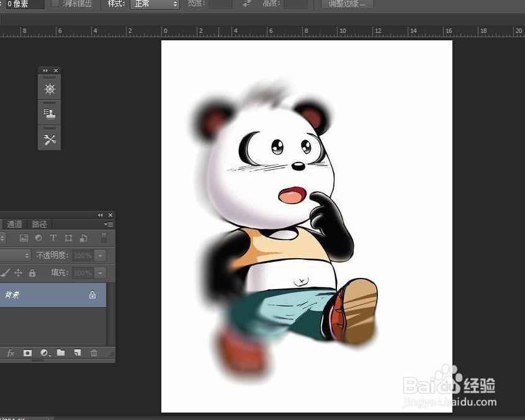The image size is (525, 420).
Task: Open the ship-wheel navigator panel icon
Action: [x=50, y=89]
